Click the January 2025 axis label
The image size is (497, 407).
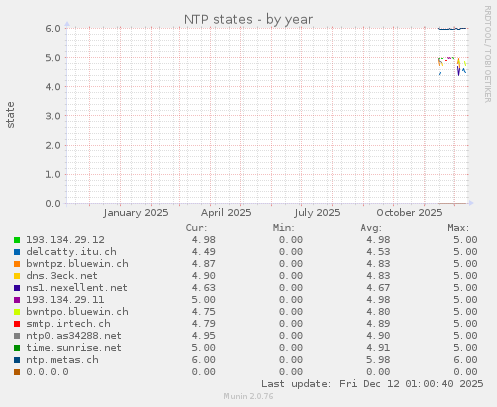pos(136,213)
